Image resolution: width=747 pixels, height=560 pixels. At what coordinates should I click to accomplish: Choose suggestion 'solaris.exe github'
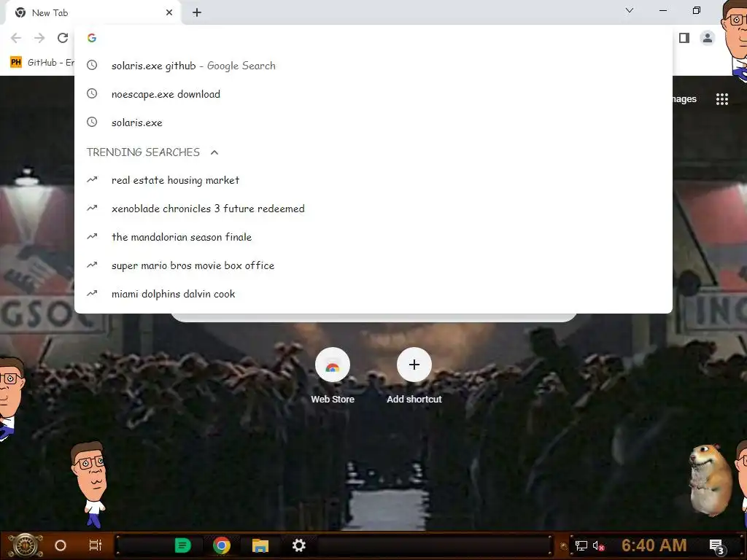tap(373, 66)
